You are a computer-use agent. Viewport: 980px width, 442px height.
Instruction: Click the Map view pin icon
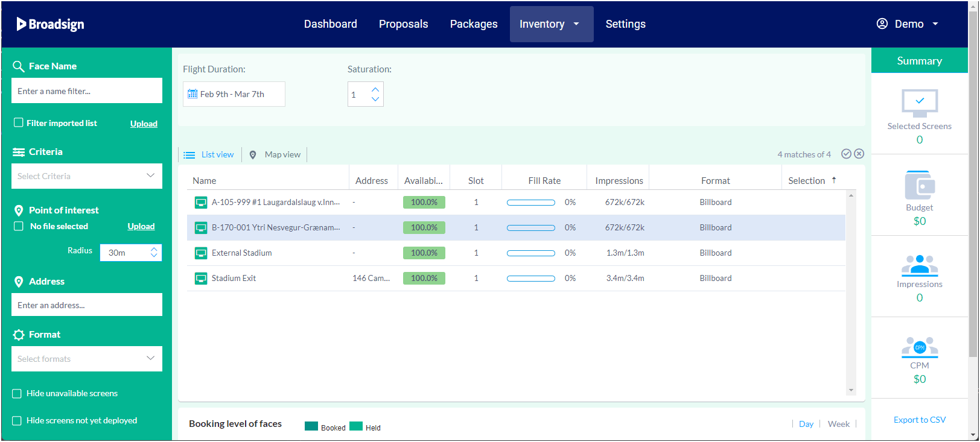tap(253, 155)
